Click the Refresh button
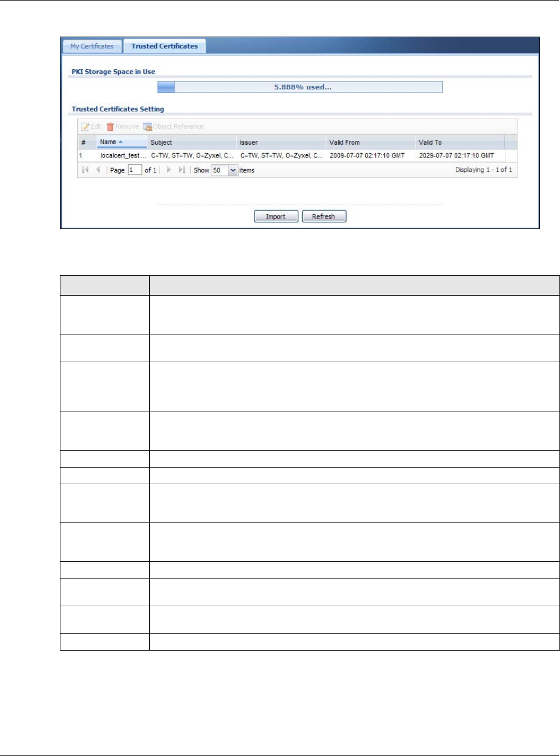The height and width of the screenshot is (756, 560). pos(324,216)
